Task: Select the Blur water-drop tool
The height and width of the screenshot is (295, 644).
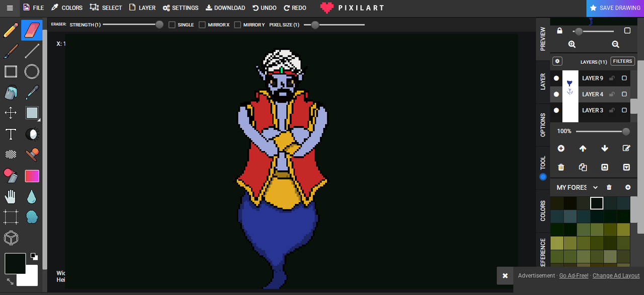Action: 32,196
